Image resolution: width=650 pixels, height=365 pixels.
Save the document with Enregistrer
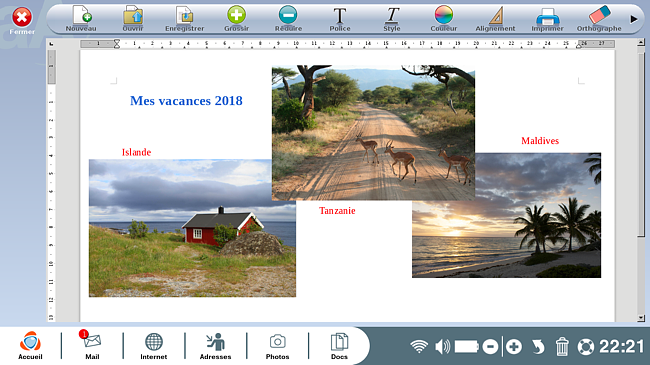tap(184, 19)
